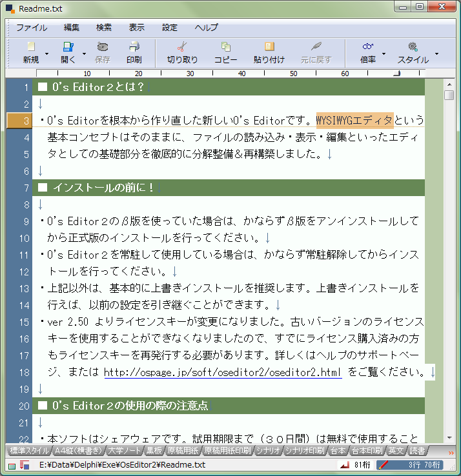Click the vertical scrollbar down arrow
Viewport: 461px width, 476px height.
(x=449, y=438)
